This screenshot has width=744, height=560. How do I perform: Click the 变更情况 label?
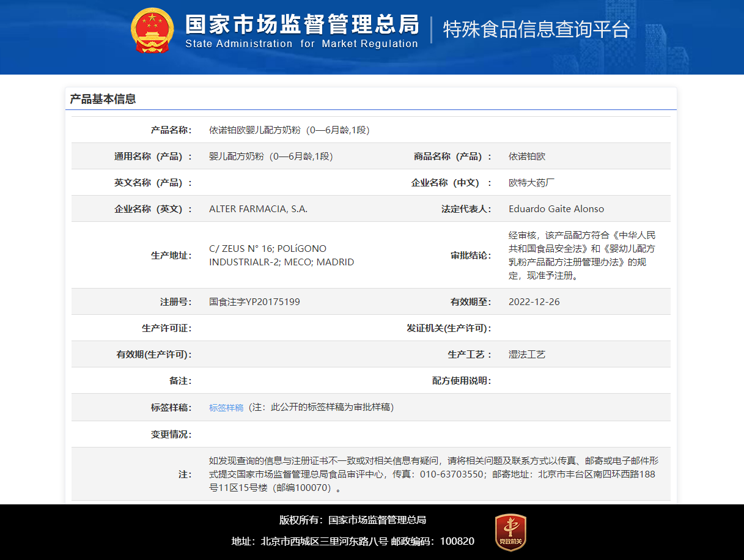(x=171, y=435)
